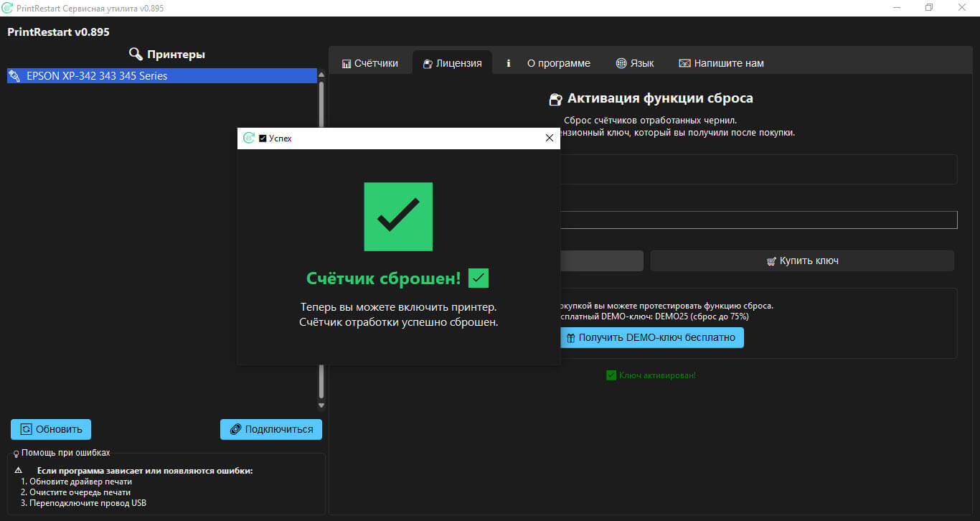Click the refresh icon on Обновить button
980x521 pixels.
coord(27,429)
